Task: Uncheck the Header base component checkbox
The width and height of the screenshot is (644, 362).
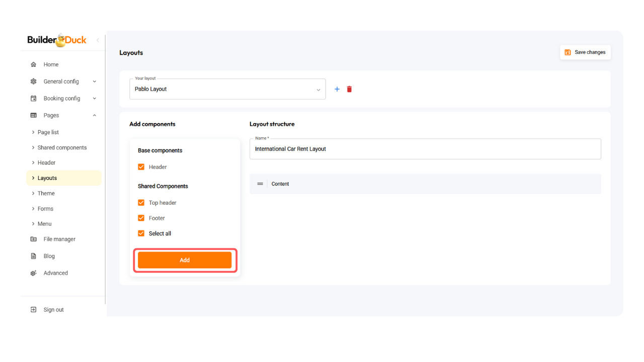Action: click(x=141, y=167)
